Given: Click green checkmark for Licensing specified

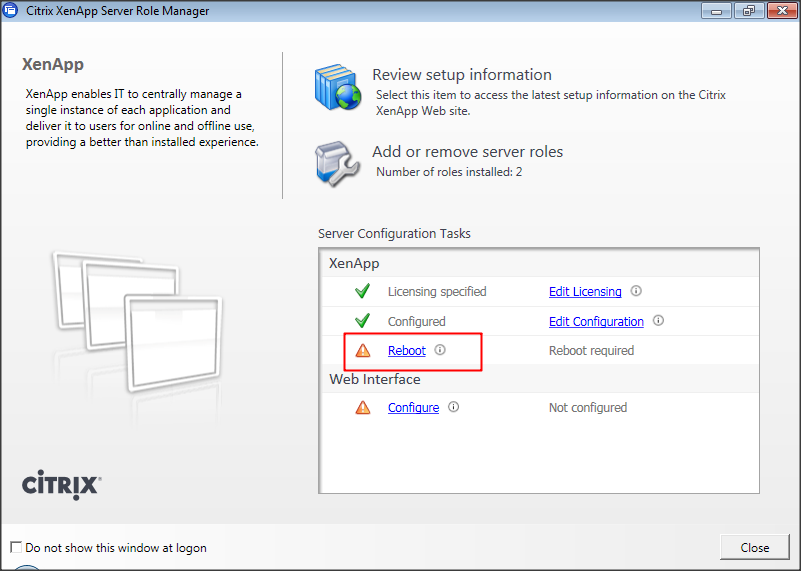Looking at the screenshot, I should pyautogui.click(x=363, y=292).
